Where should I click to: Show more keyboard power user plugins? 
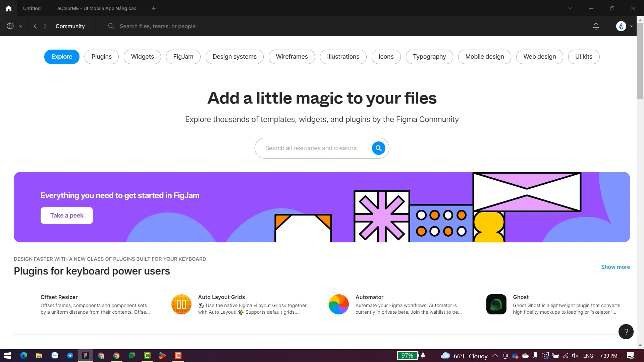tap(615, 267)
